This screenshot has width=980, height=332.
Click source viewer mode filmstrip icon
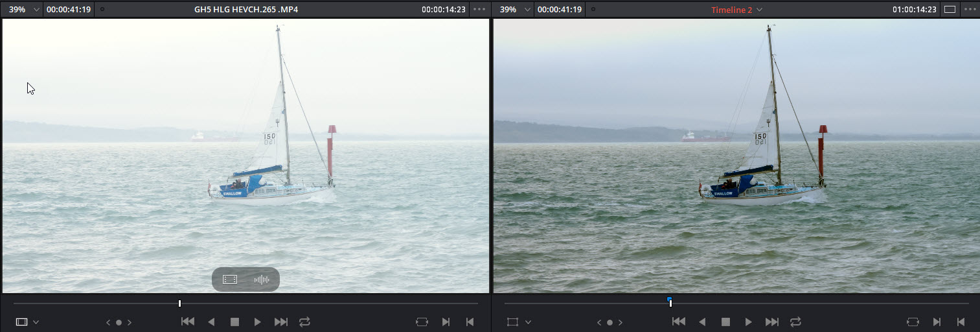21,322
